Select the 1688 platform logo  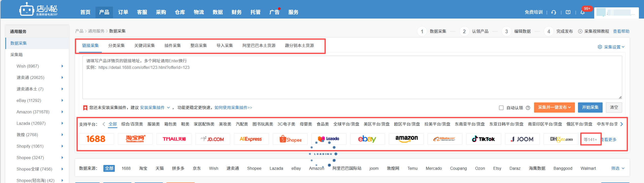click(96, 139)
